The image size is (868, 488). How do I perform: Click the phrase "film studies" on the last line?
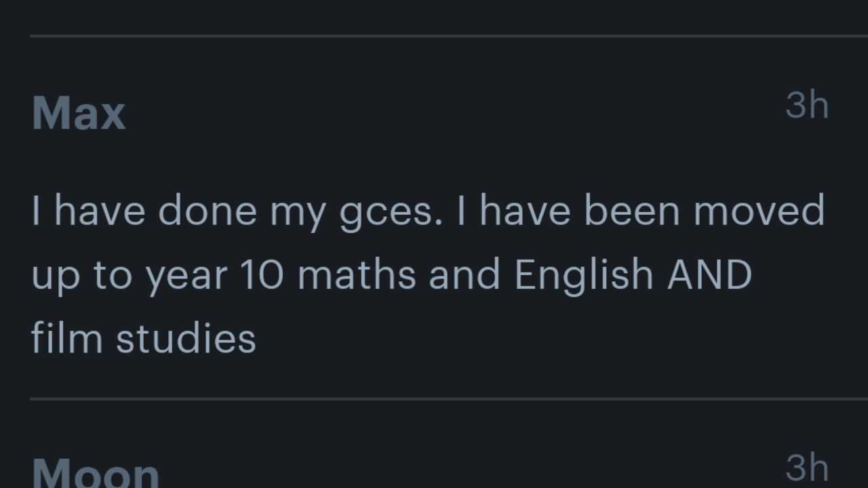click(144, 338)
